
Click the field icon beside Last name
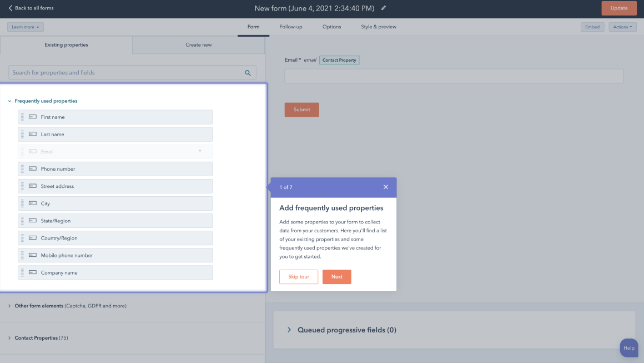(33, 134)
